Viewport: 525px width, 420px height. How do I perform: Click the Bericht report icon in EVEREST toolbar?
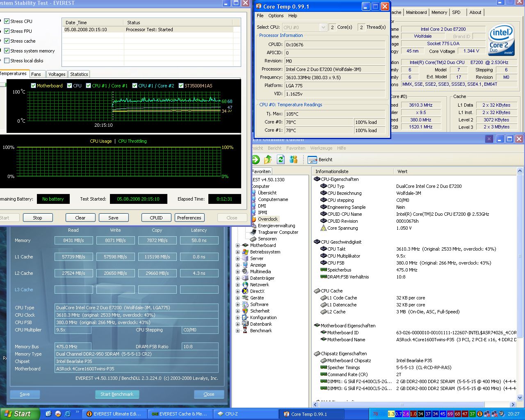313,160
